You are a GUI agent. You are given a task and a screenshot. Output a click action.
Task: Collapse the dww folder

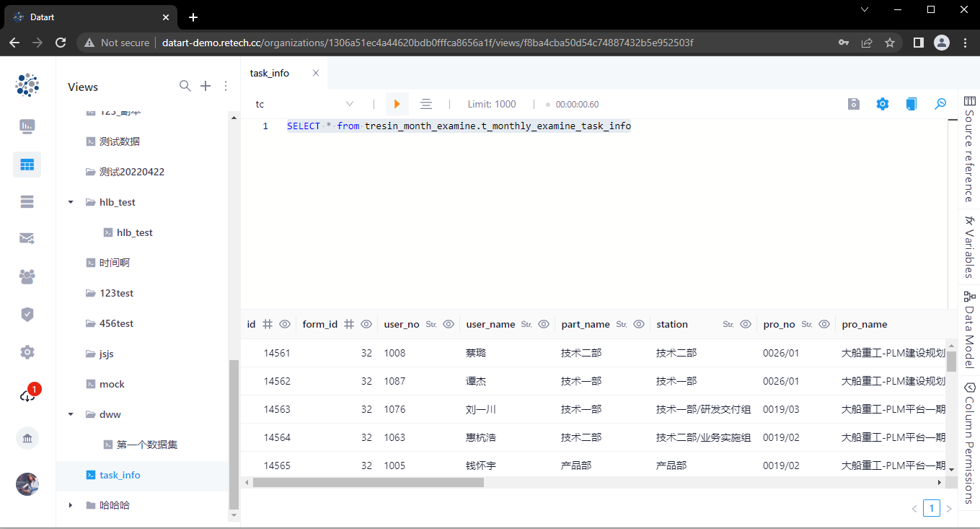[71, 414]
